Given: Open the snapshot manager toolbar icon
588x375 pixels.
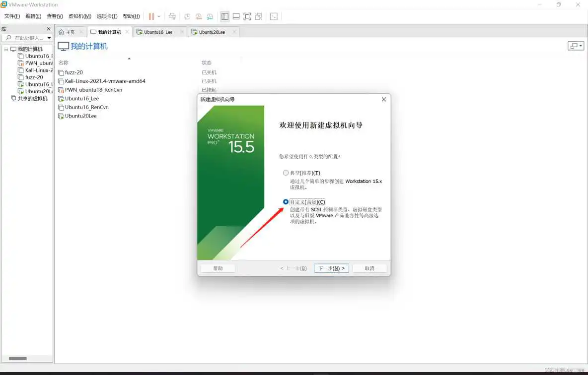Looking at the screenshot, I should (x=210, y=16).
